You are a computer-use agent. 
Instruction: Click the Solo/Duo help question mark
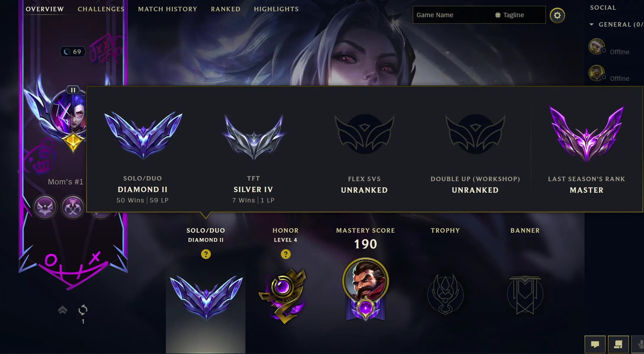click(x=206, y=254)
